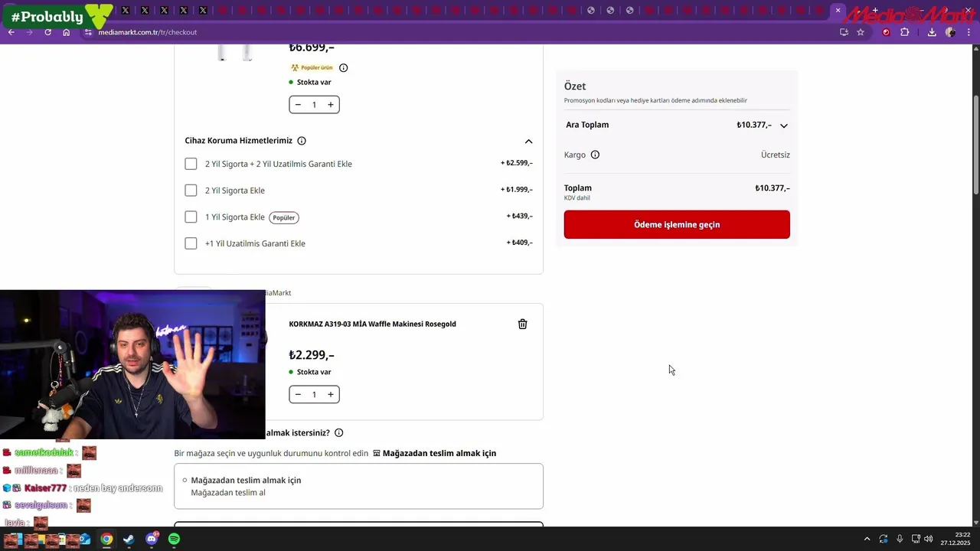Screen dimensions: 980x551
Task: Check '2 Yil Sigorta + 2 Yil Uzatilmis Garanti Ekle'
Action: point(191,164)
